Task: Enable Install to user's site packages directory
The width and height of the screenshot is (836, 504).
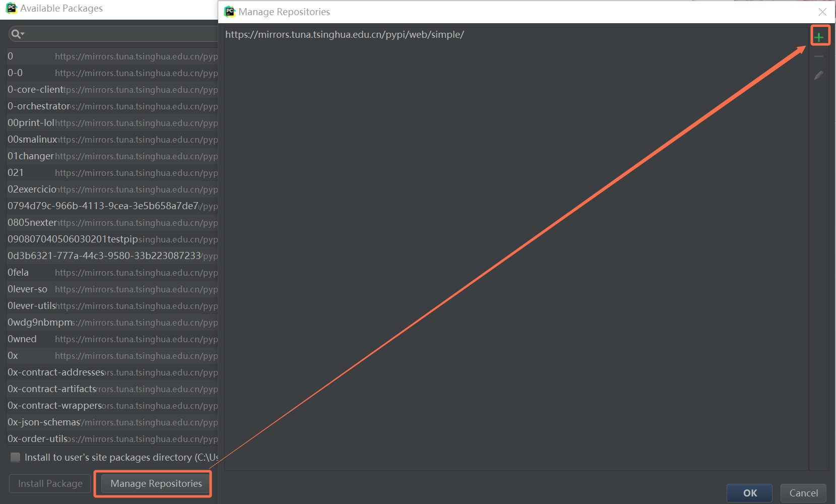Action: [15, 457]
